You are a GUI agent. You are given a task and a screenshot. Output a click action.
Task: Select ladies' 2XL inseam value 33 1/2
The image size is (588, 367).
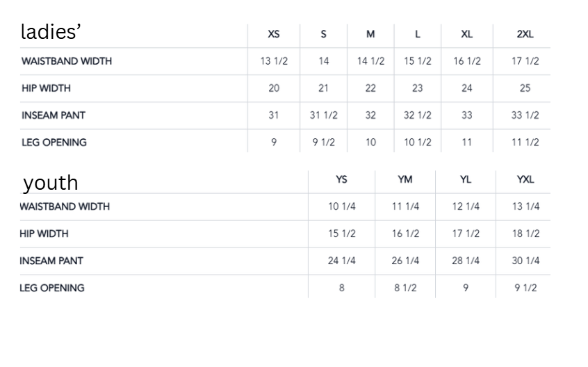pyautogui.click(x=525, y=115)
